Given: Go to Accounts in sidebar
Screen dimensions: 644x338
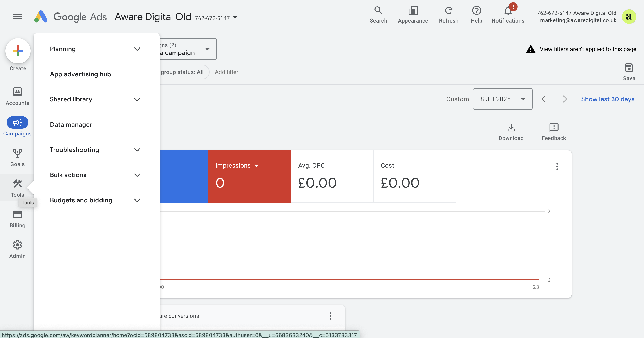Looking at the screenshot, I should click(x=17, y=96).
